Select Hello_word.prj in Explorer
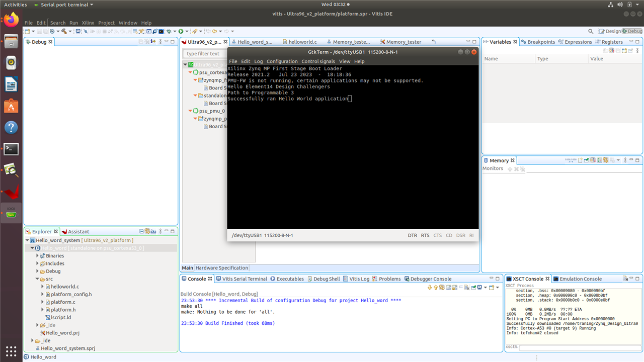 (59, 333)
